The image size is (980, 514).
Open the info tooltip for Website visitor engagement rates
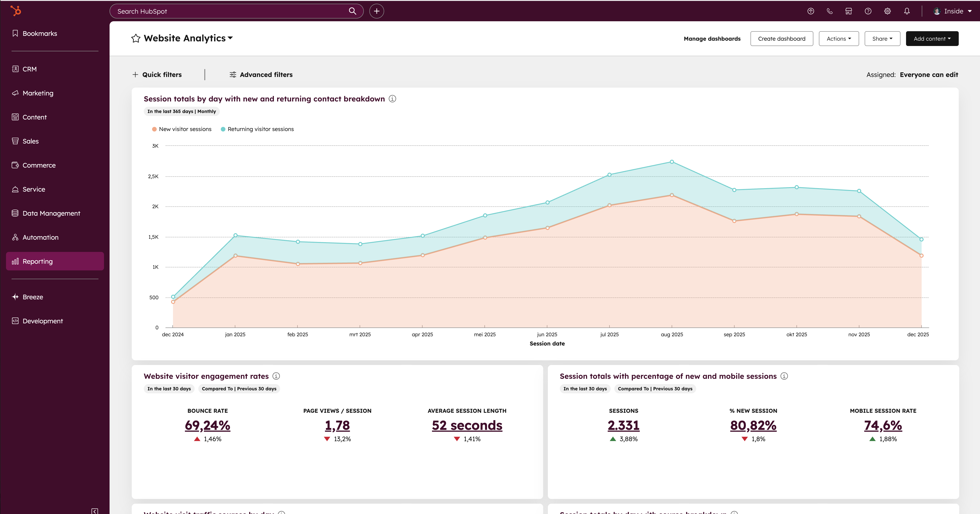[x=276, y=376]
